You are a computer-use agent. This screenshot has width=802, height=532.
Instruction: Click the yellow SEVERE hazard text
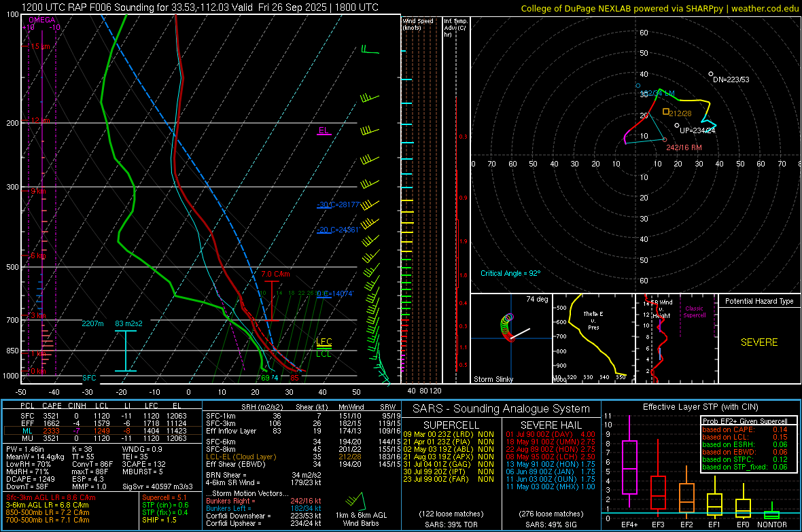[759, 342]
